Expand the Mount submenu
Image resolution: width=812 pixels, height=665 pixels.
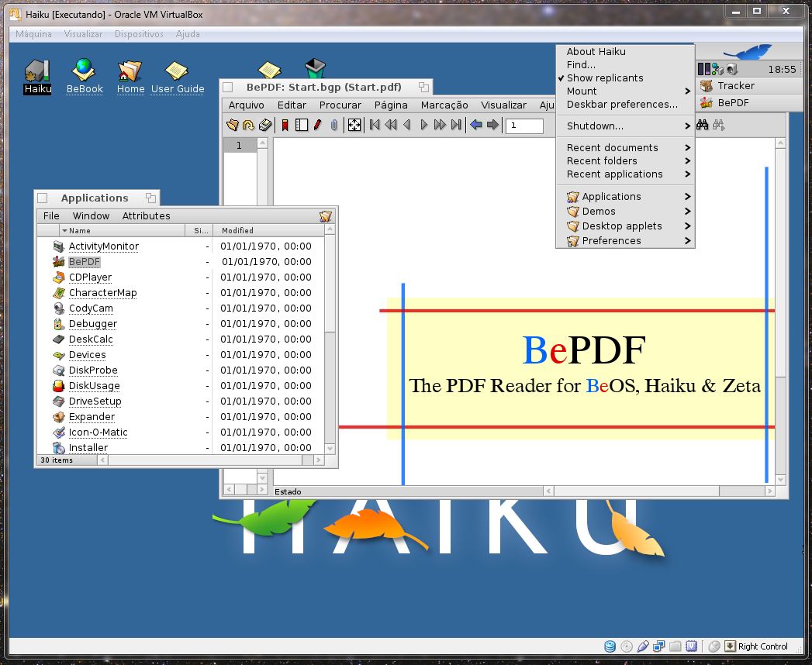[x=625, y=91]
